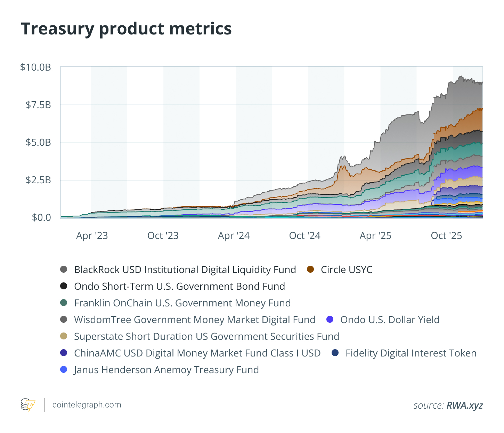Click the Treasury product metrics title

pyautogui.click(x=126, y=29)
